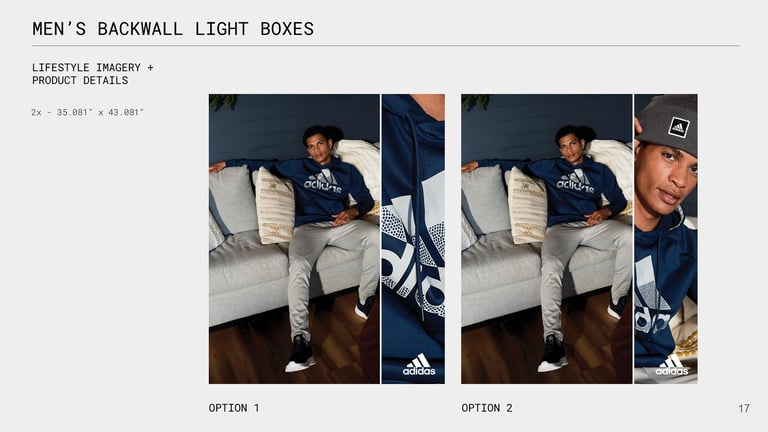Click the adidas logo on Option 2 model's hoodie
This screenshot has width=768, height=432.
576,181
